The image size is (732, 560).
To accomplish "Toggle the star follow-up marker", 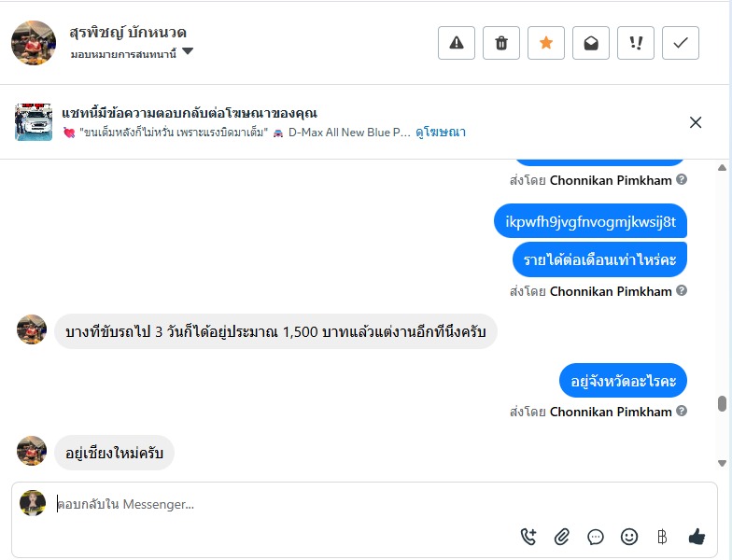I will tap(546, 43).
